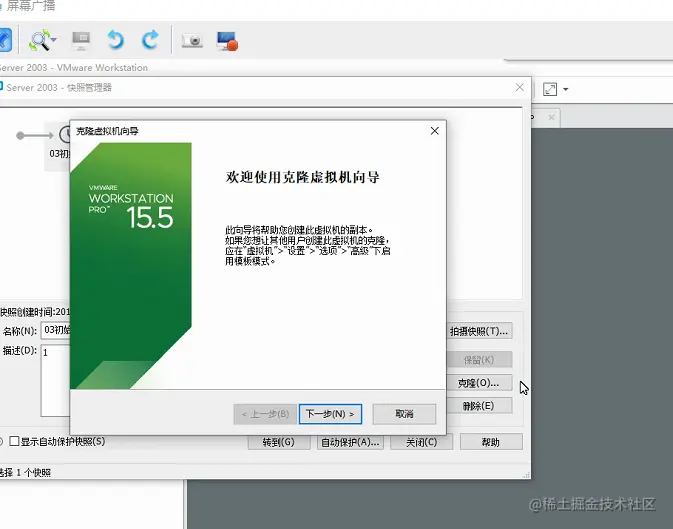Click 删除(E) button in snapshot manager
Screen dimensions: 673x529
click(x=479, y=406)
